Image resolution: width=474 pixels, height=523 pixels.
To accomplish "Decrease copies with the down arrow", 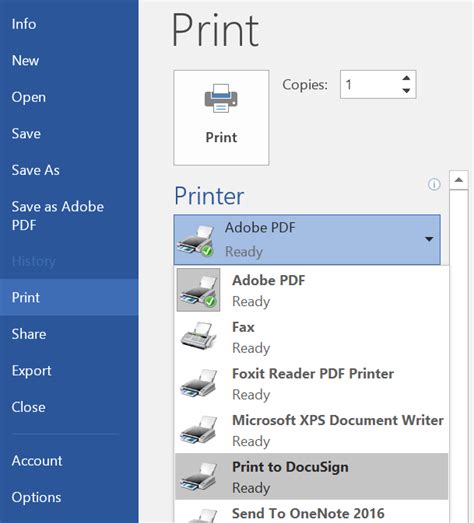I will coord(406,90).
